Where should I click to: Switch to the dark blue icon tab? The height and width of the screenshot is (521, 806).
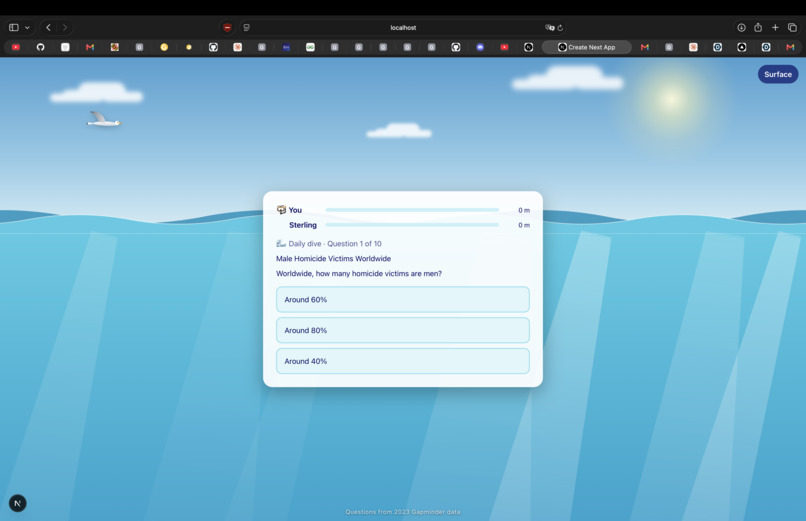pos(286,47)
